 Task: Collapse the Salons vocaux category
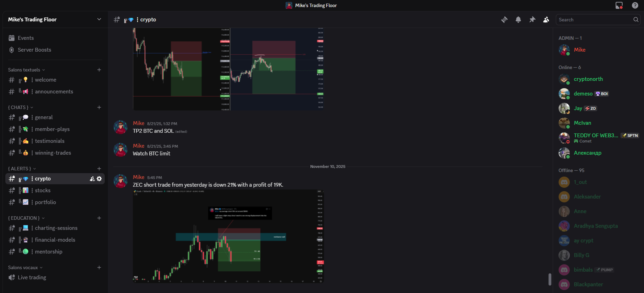[25, 267]
